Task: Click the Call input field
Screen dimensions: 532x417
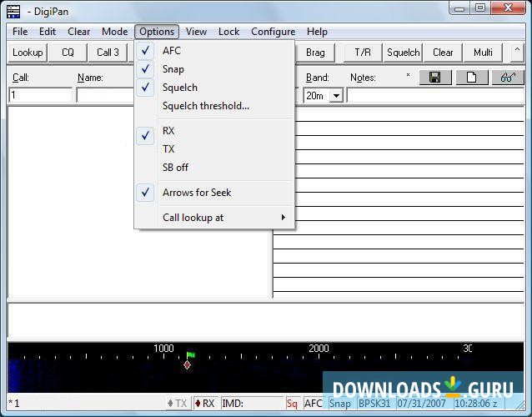Action: [x=40, y=95]
